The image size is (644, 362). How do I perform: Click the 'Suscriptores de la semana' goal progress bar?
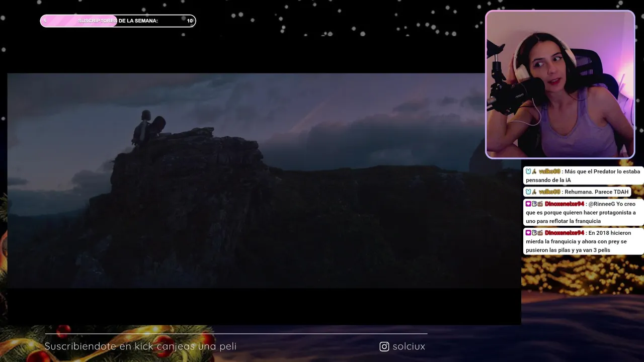point(118,21)
